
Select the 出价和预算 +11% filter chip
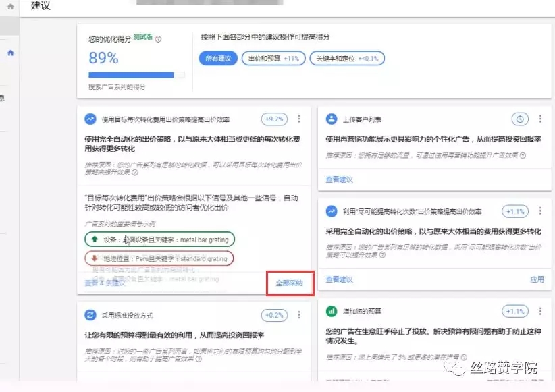[273, 59]
